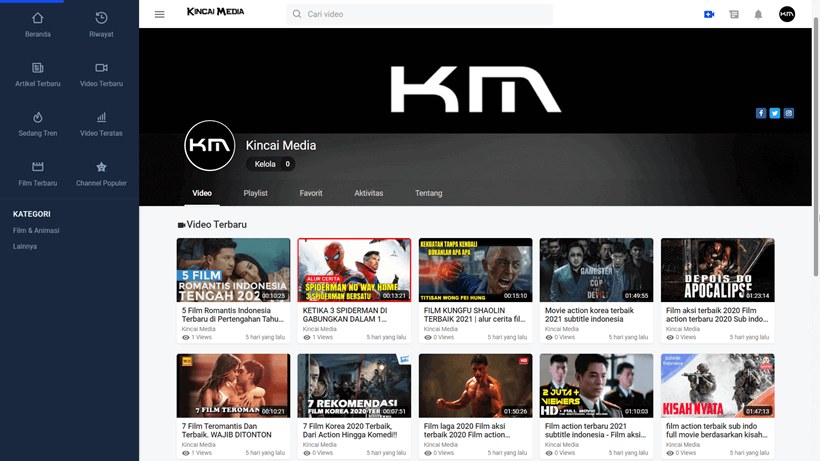Click the Cari video search field
The width and height of the screenshot is (820, 461).
coord(419,14)
